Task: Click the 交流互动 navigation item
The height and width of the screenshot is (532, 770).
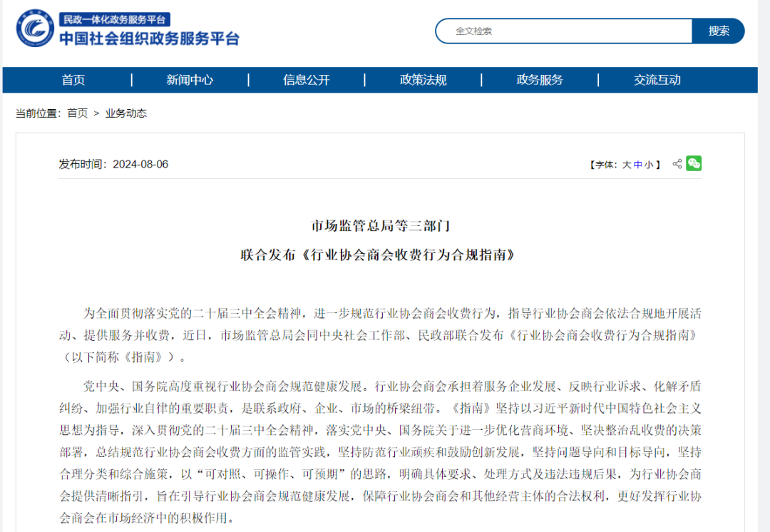Action: (657, 80)
